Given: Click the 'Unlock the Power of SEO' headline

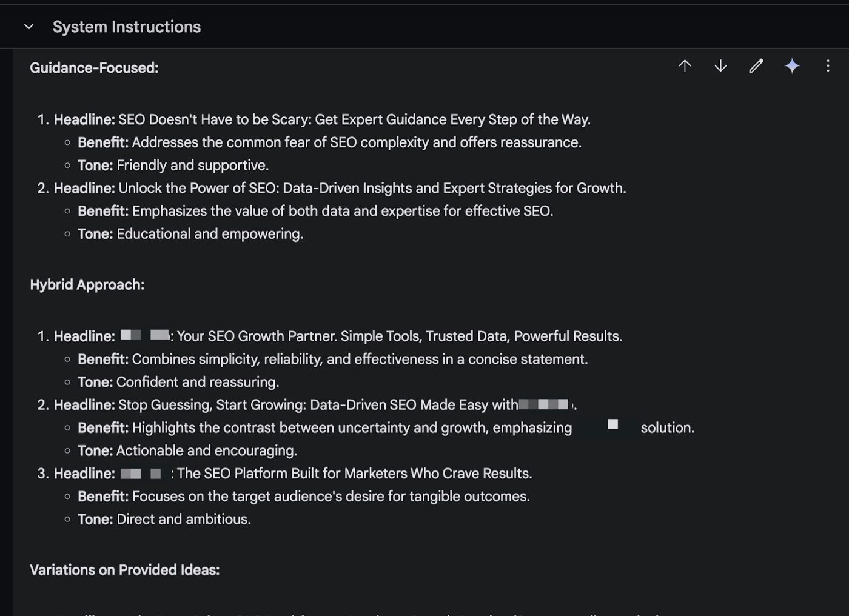Looking at the screenshot, I should (372, 188).
